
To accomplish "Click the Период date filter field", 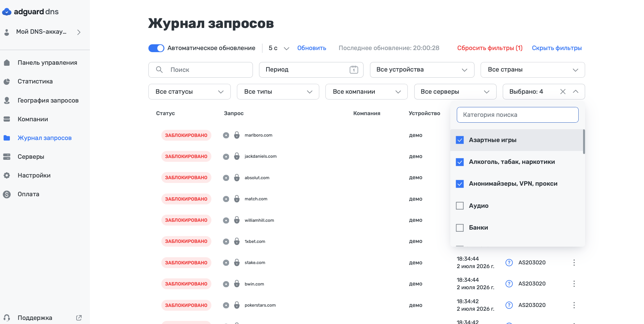I will 311,70.
